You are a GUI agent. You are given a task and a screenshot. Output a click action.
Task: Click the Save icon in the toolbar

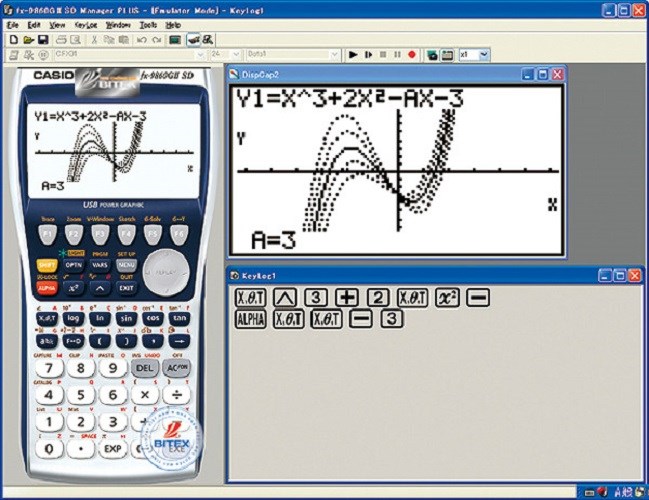(43, 40)
